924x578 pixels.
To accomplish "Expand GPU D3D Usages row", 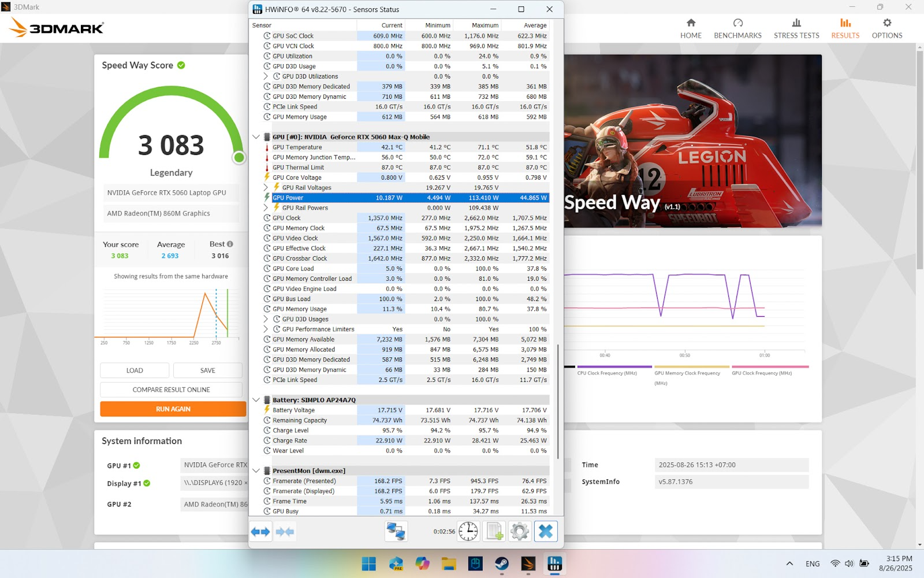I will pyautogui.click(x=266, y=319).
